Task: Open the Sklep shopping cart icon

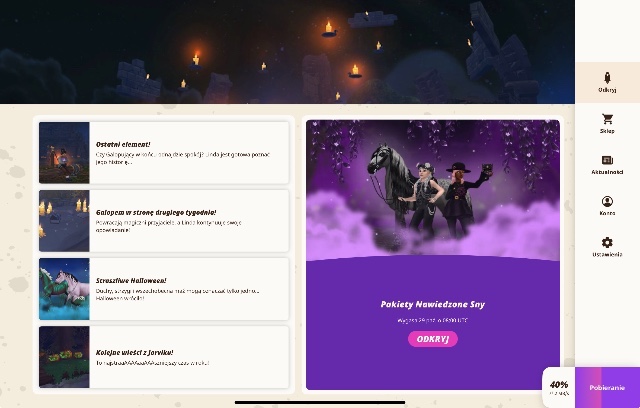Action: click(607, 124)
